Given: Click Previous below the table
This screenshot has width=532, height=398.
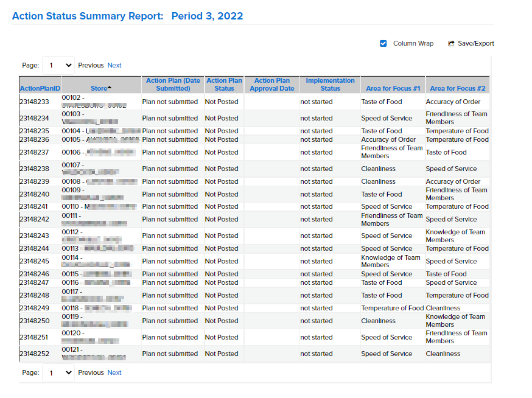Looking at the screenshot, I should [91, 372].
